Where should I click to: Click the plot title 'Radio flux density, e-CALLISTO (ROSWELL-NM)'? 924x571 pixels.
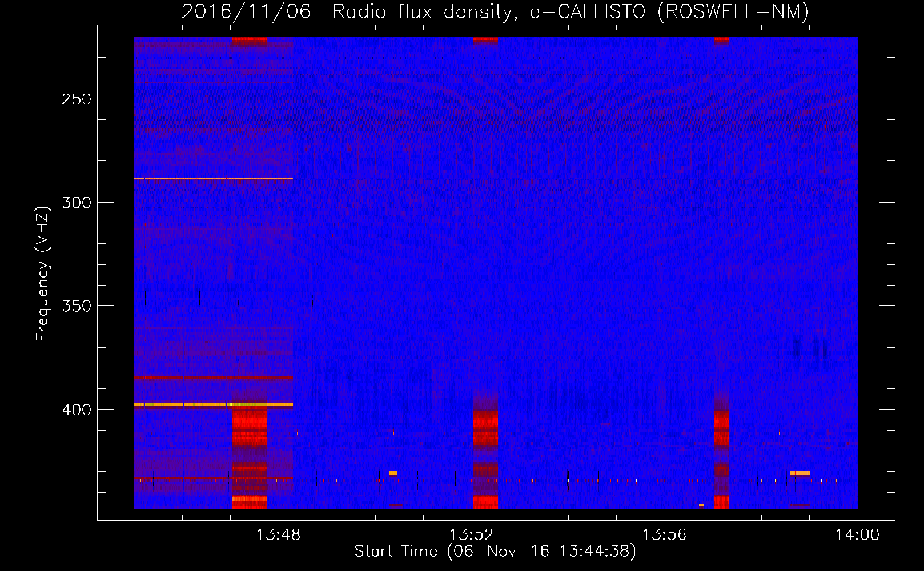tap(571, 11)
